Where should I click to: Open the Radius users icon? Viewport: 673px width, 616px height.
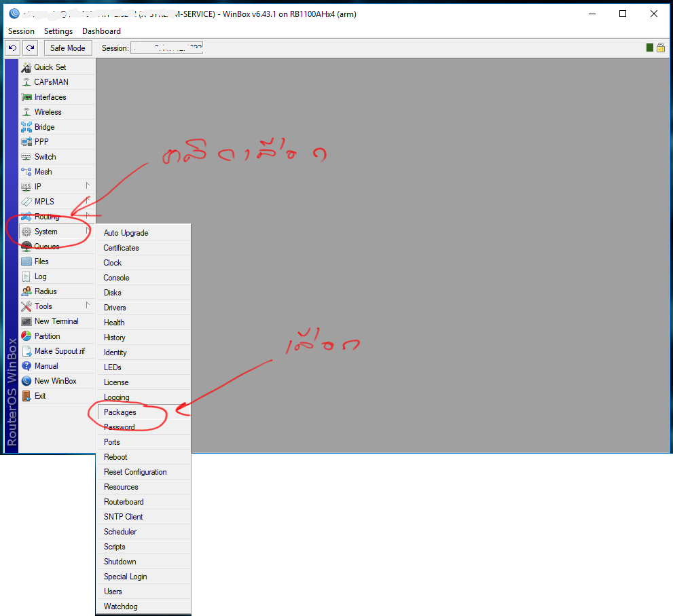pyautogui.click(x=26, y=291)
